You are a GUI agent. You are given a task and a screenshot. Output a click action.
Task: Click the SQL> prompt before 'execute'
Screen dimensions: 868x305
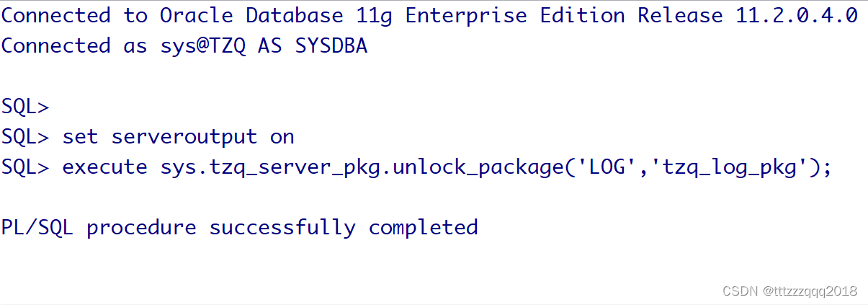pos(25,167)
